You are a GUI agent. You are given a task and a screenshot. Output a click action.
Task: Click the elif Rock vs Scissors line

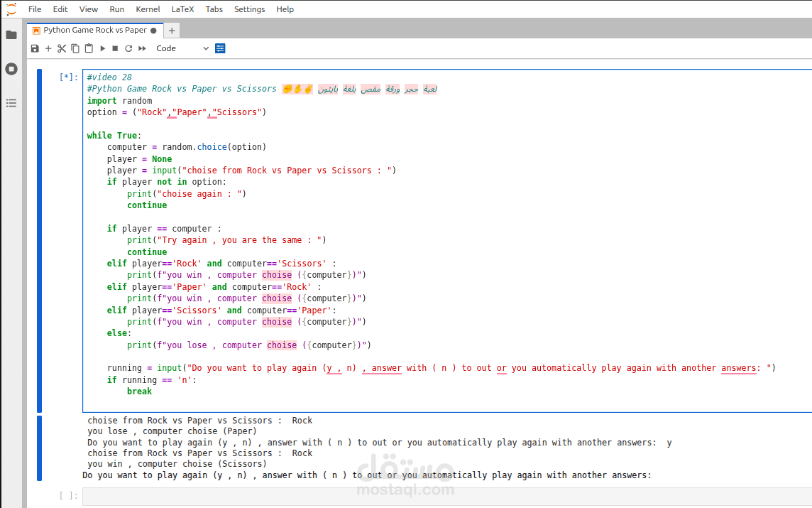221,264
